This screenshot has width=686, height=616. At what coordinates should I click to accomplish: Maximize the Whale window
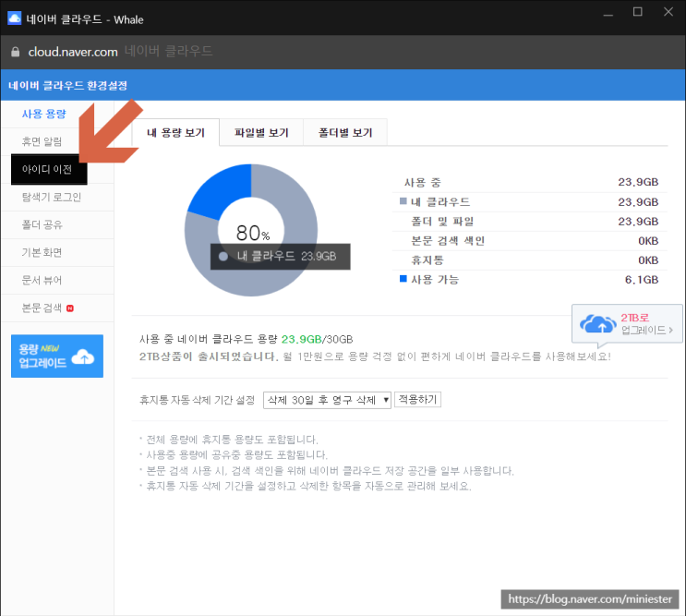click(x=638, y=12)
